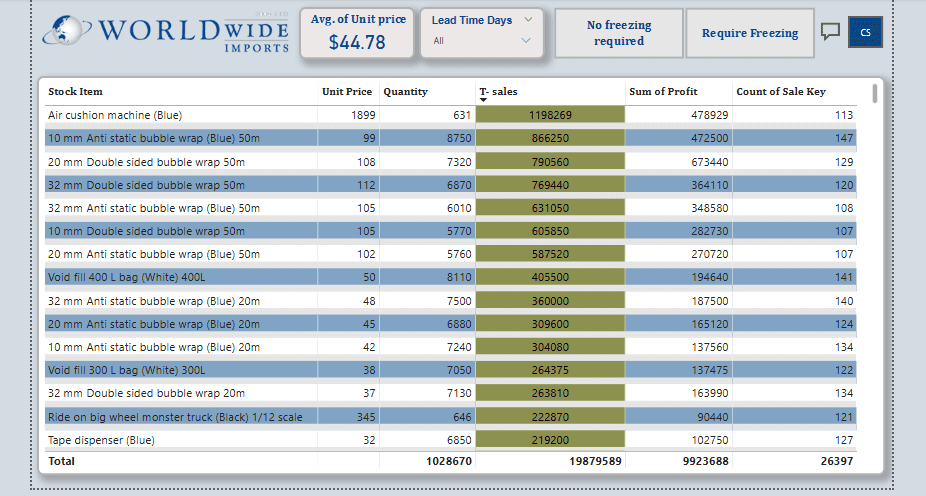Sort by Sum of Profit column

tap(662, 92)
